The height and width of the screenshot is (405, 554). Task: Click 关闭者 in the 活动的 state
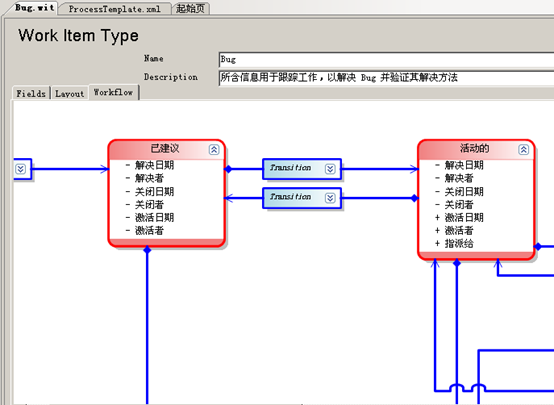tap(459, 205)
